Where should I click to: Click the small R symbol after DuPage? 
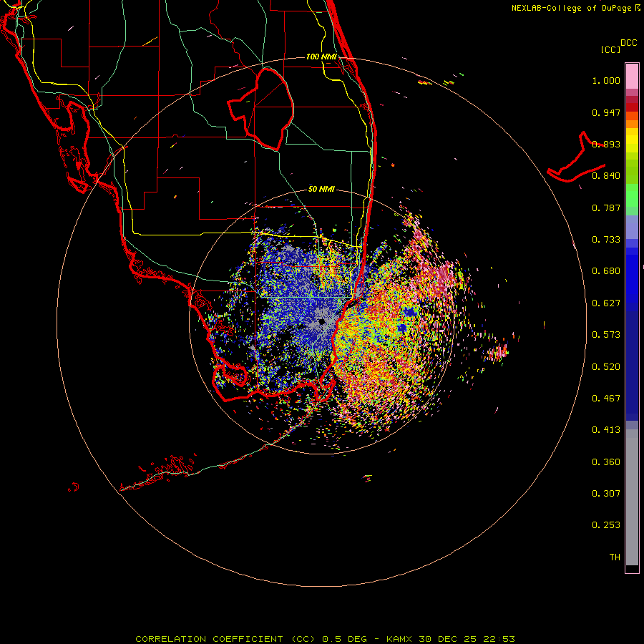[638, 7]
